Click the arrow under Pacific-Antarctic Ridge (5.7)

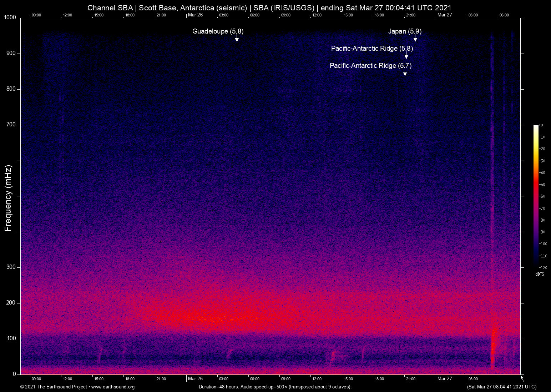405,73
